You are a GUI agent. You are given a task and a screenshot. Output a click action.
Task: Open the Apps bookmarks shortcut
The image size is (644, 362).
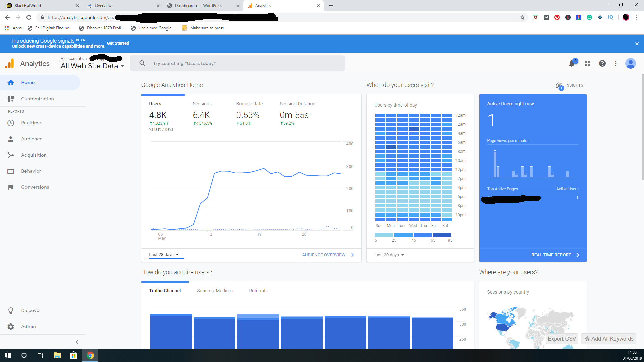[x=13, y=28]
